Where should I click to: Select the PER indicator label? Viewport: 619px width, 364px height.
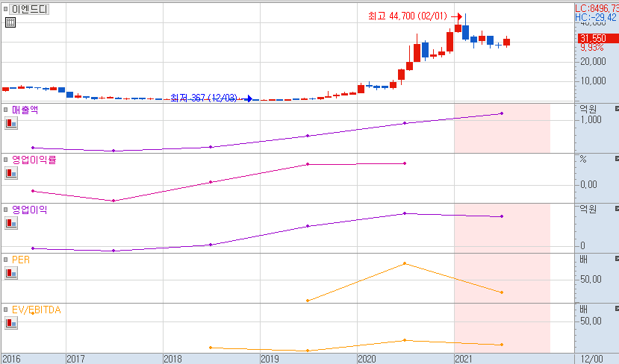21,260
